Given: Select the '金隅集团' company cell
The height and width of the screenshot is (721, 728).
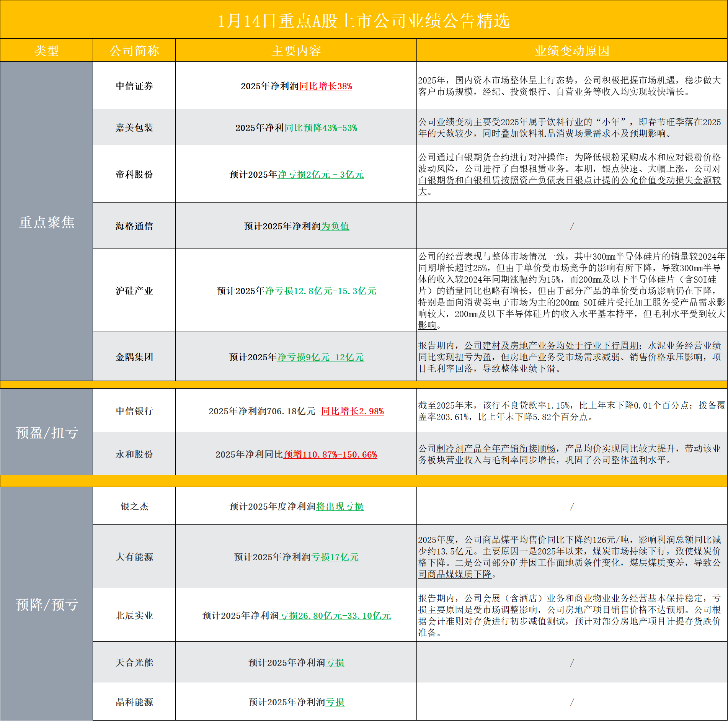Looking at the screenshot, I should pos(134,357).
